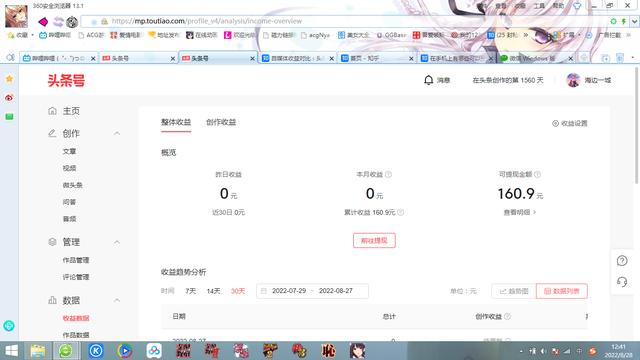Screen dimensions: 640x360
Task: Open 作品数据 in sidebar
Action: (x=76, y=335)
